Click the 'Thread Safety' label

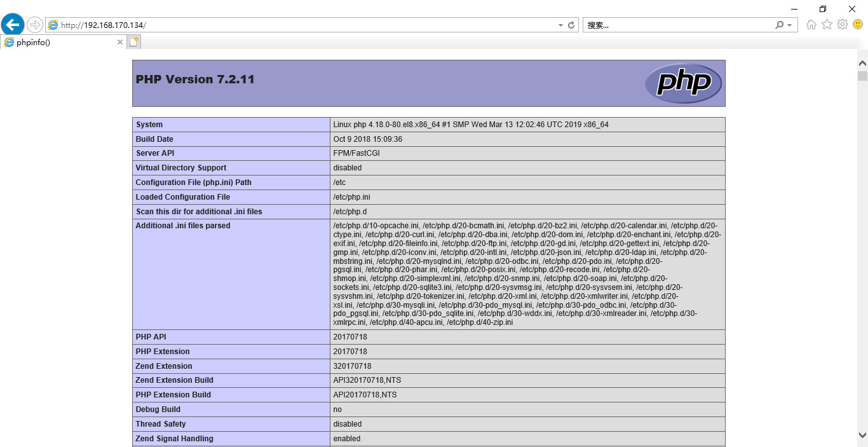coord(162,424)
